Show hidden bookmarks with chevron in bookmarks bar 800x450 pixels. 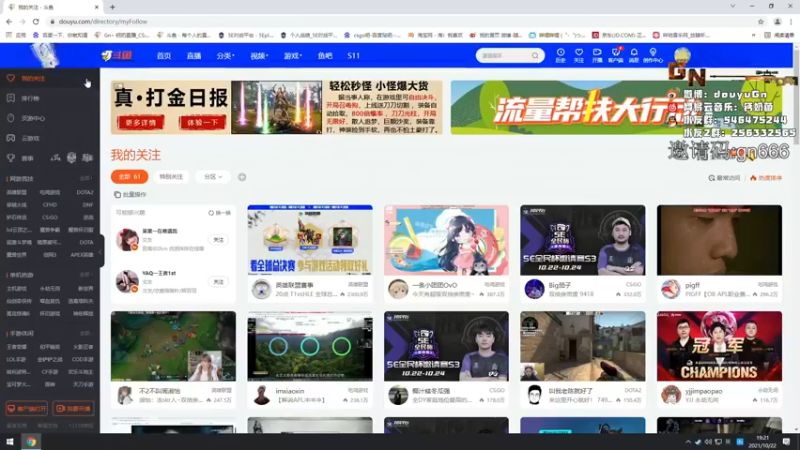pos(753,35)
